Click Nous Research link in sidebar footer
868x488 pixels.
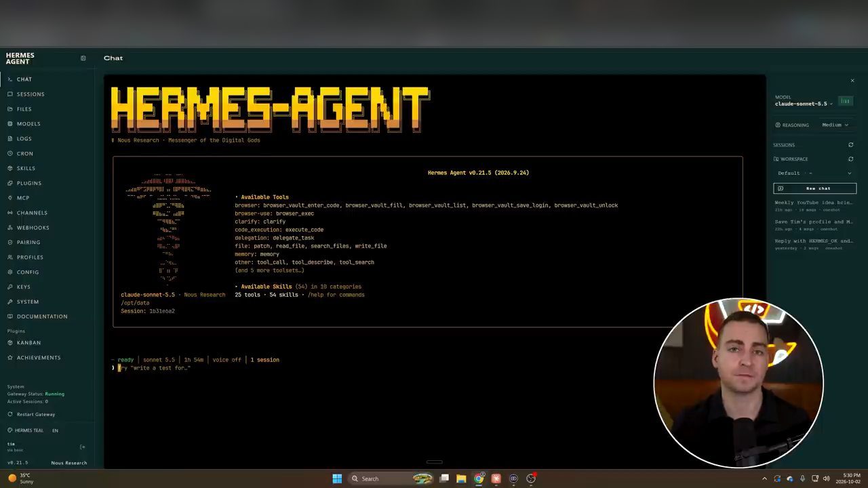point(68,463)
